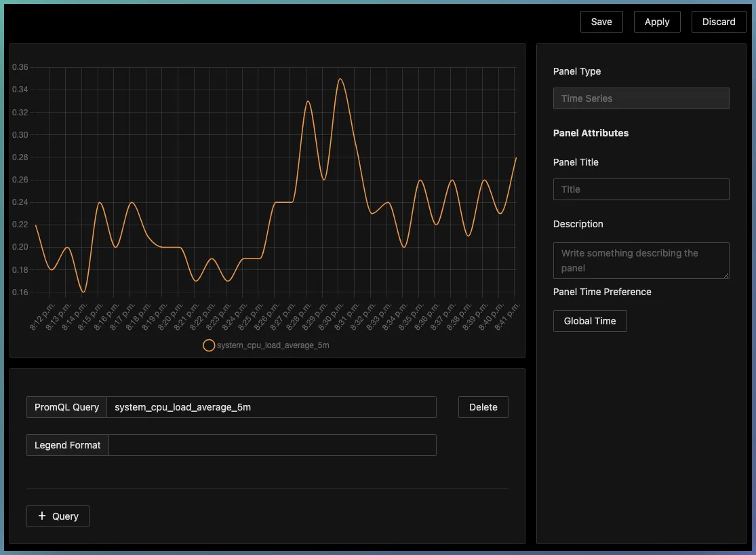Click the plus icon to add a query

tap(42, 516)
